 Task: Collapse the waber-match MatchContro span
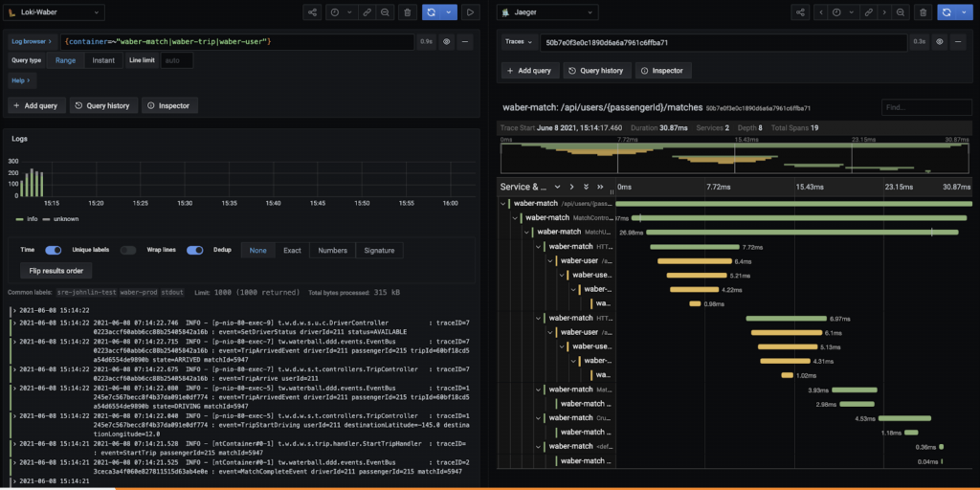(515, 218)
